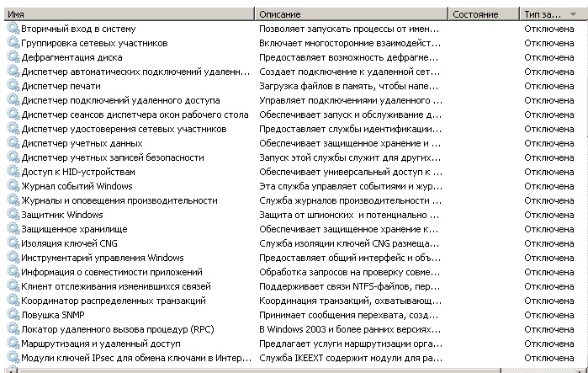This screenshot has height=373, width=588.
Task: Click Отключена in Инструментарий управления Windows row
Action: coord(549,258)
